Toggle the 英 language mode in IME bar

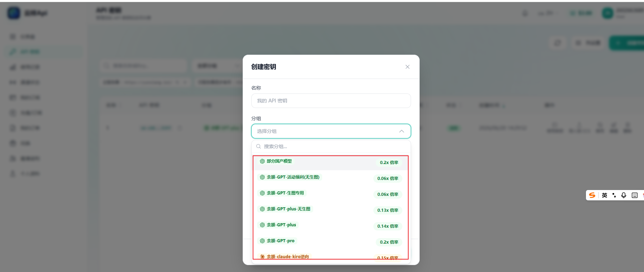coord(604,195)
